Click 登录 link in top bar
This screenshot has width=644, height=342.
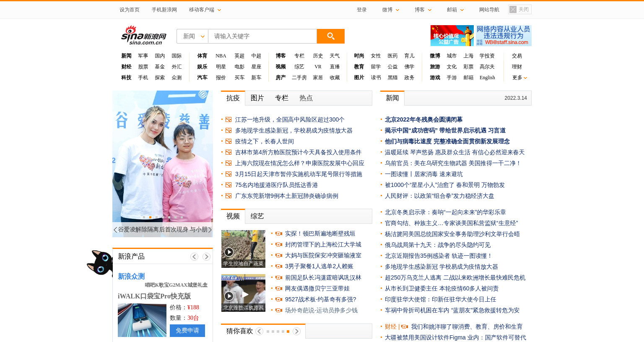(x=361, y=10)
